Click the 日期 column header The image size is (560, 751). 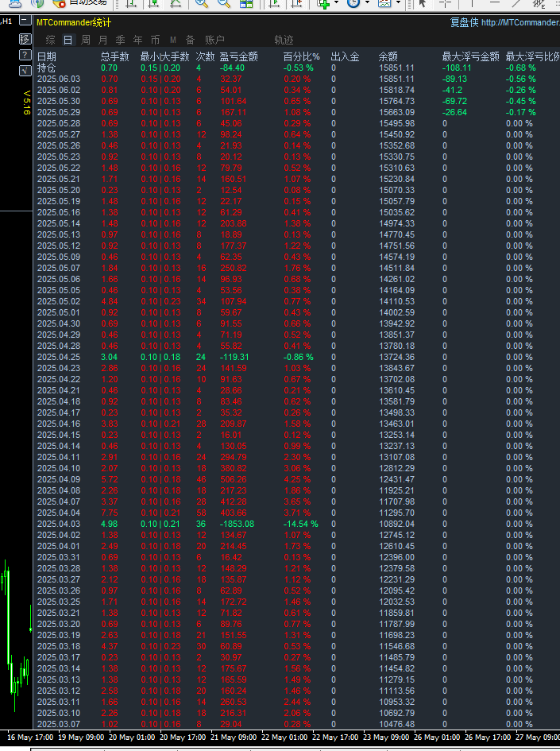tap(46, 56)
